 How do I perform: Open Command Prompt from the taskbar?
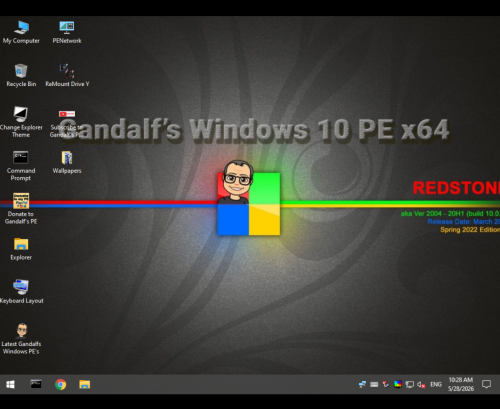click(x=36, y=384)
